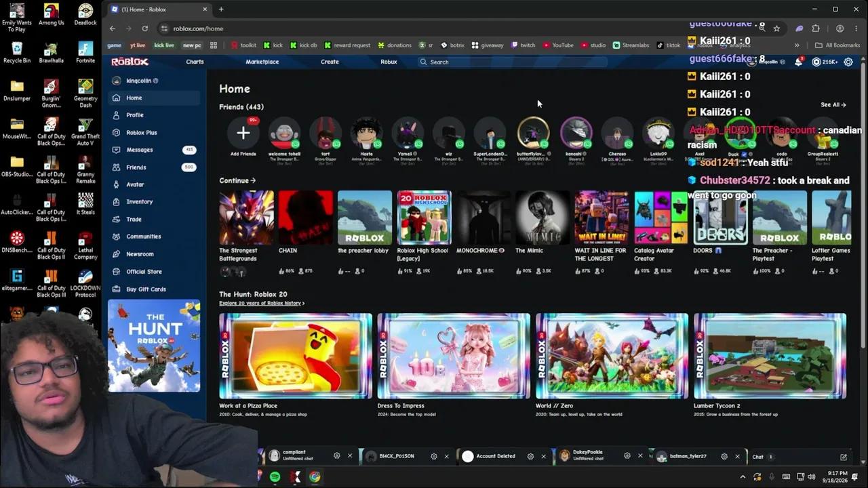
Task: Open Profile in the Roblox sidebar
Action: 154,115
